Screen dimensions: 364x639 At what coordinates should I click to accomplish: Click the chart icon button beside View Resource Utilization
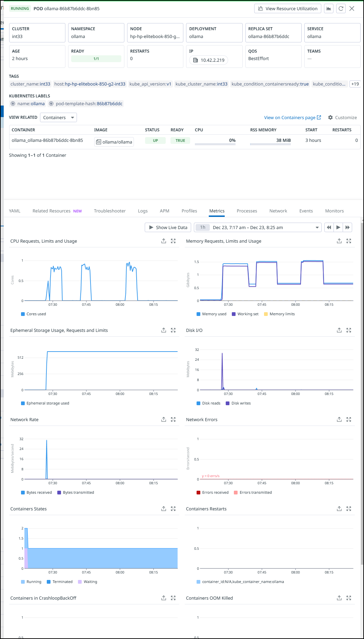click(x=328, y=8)
